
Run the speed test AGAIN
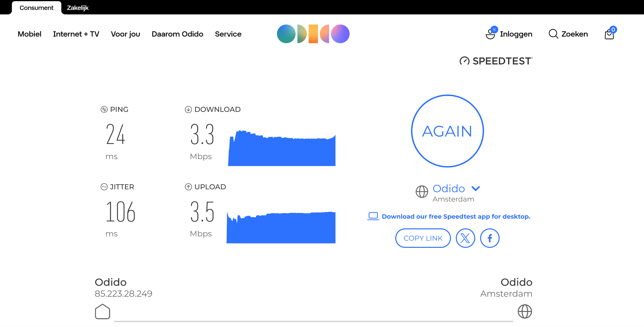point(447,131)
